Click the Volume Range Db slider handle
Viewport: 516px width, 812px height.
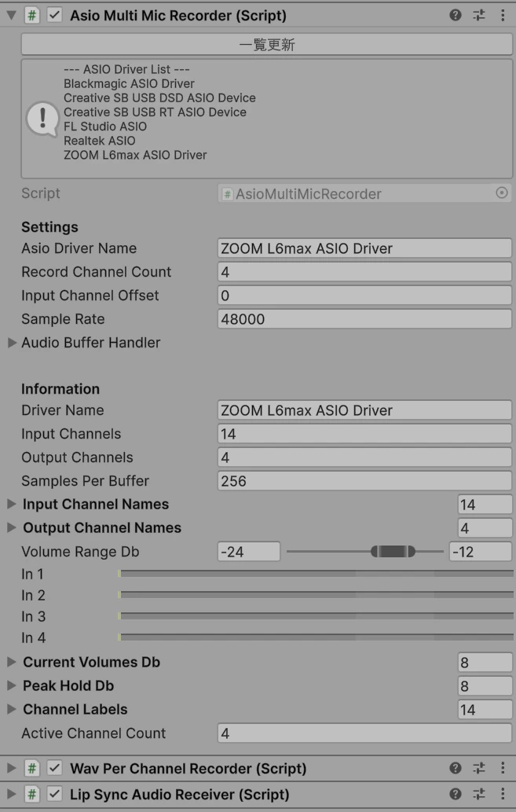pyautogui.click(x=393, y=552)
